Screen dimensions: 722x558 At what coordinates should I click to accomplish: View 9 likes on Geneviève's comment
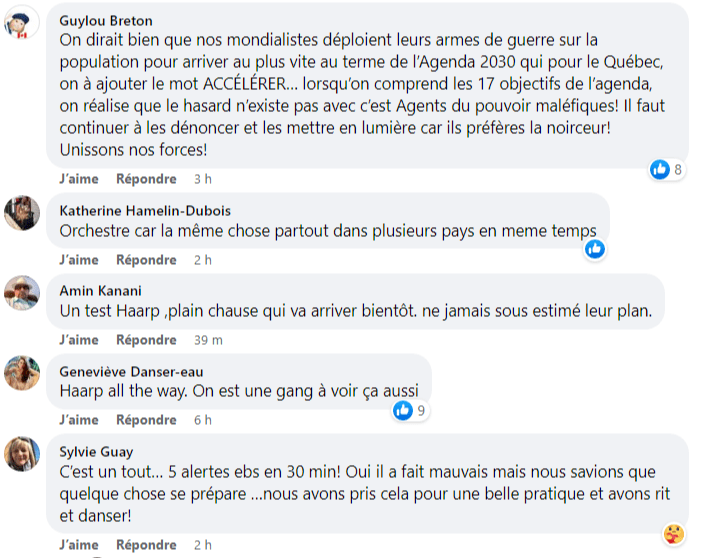tap(411, 409)
